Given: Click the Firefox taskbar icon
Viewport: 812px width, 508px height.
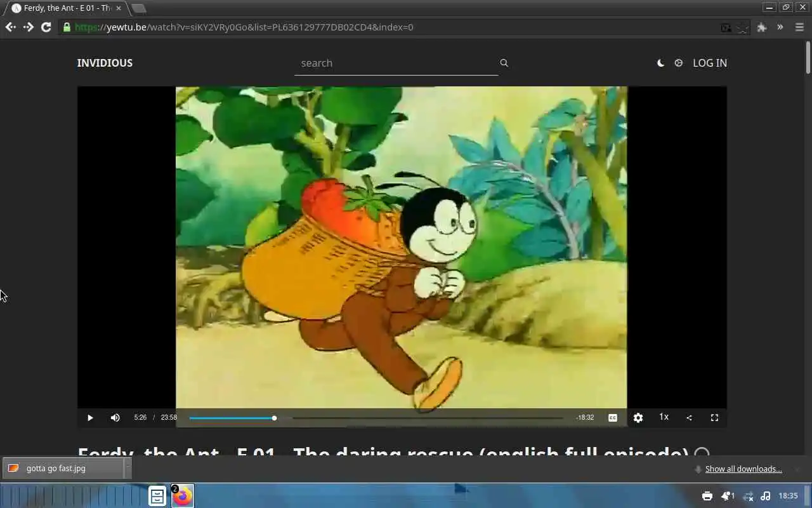Looking at the screenshot, I should [183, 496].
